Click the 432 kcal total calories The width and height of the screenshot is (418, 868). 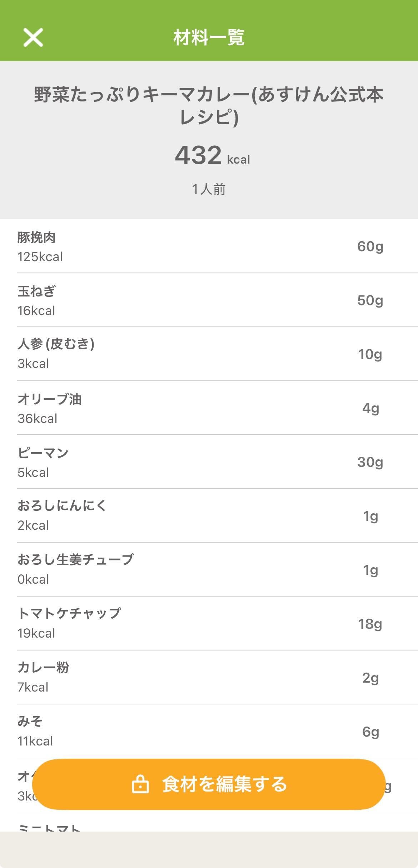click(212, 156)
